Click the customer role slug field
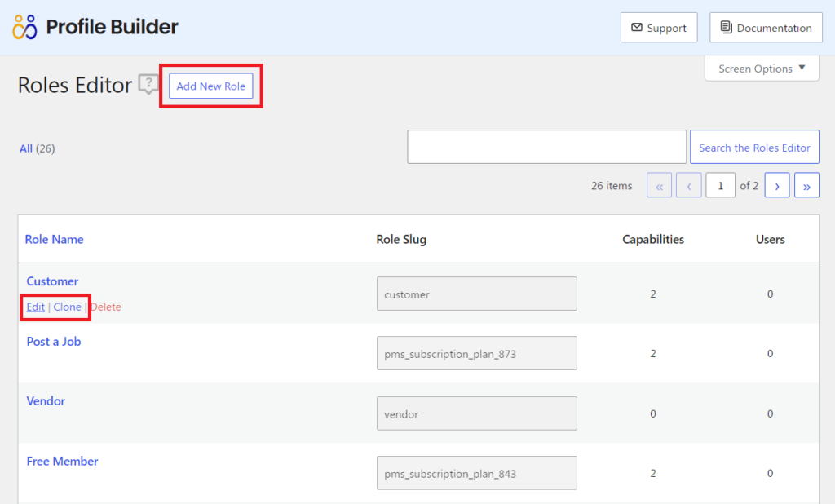 [x=476, y=294]
